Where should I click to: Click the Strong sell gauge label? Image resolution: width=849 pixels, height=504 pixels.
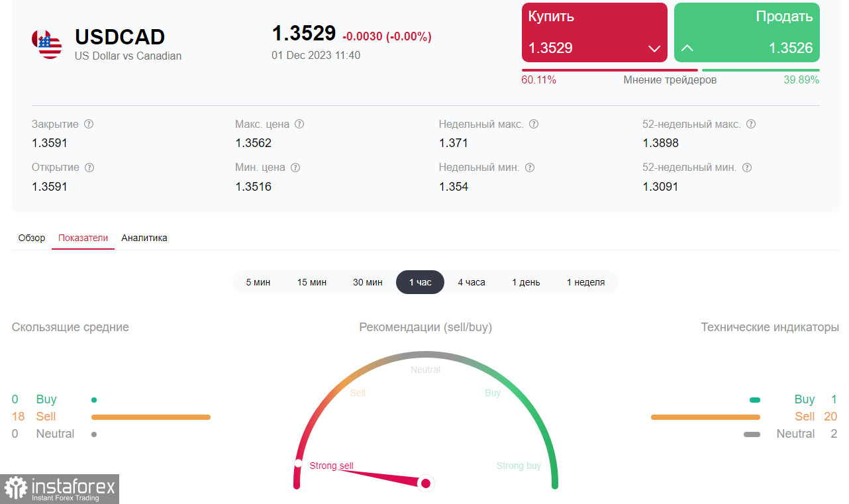click(332, 466)
